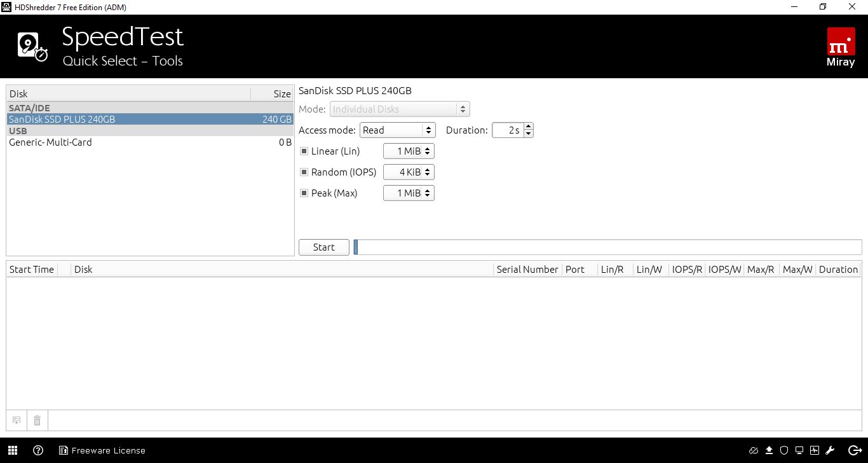Select the Generic- Multi-Card disk row
868x463 pixels.
click(150, 142)
